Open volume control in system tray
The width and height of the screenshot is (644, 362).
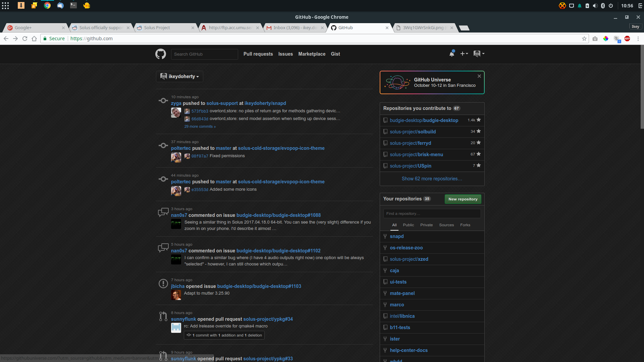[595, 6]
